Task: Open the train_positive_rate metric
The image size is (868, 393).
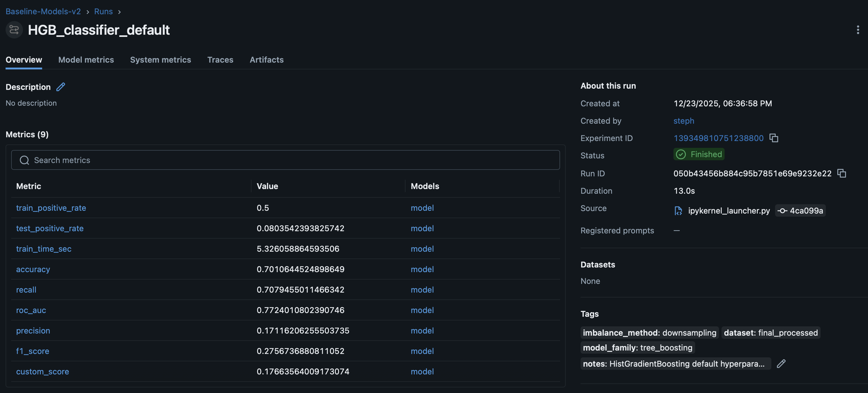Action: (x=51, y=208)
